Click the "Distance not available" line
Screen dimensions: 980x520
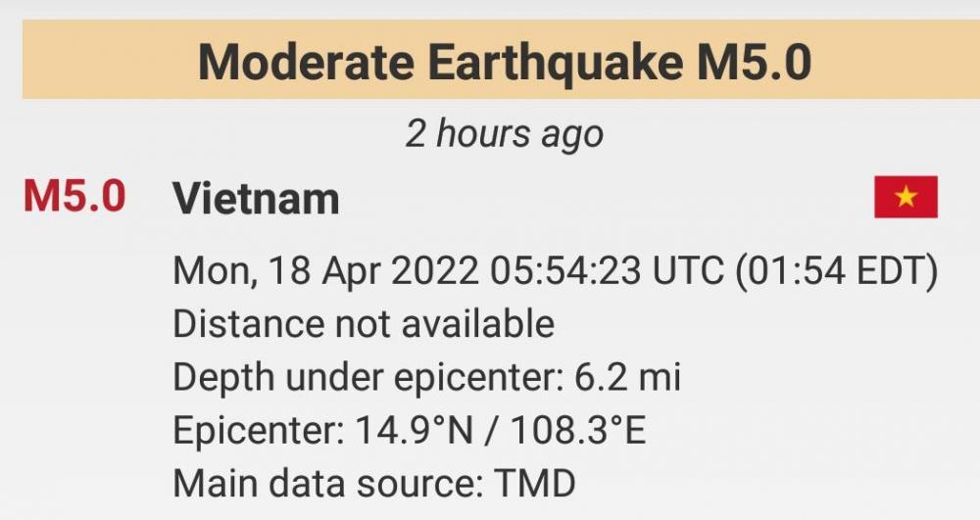click(364, 323)
